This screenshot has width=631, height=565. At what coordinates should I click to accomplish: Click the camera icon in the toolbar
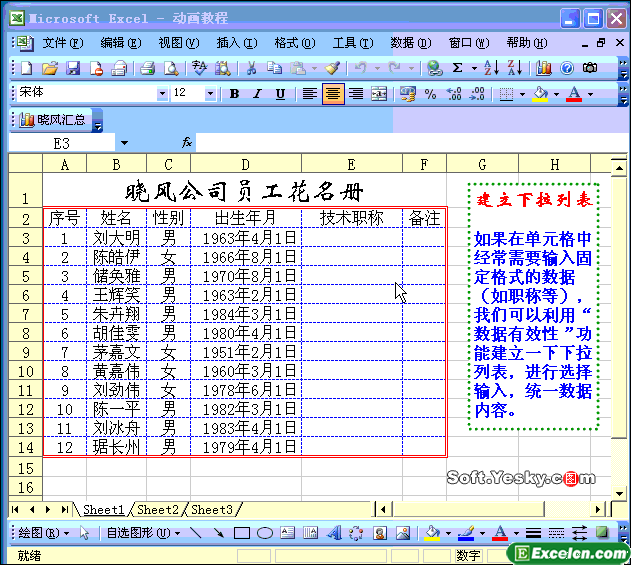click(x=590, y=68)
